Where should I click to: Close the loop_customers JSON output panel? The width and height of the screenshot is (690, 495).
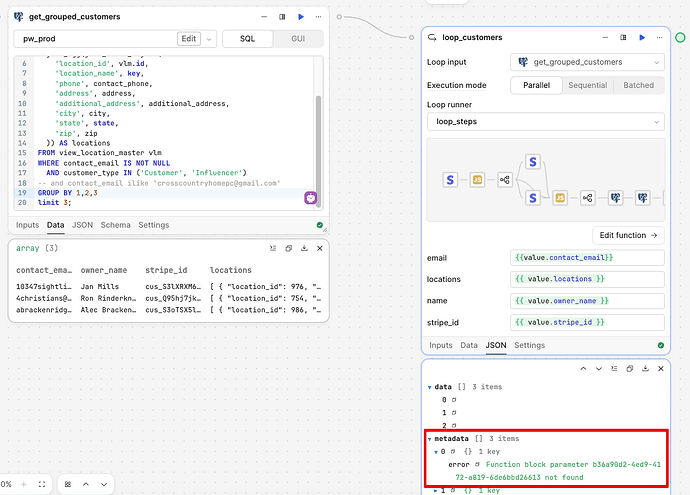tap(661, 369)
